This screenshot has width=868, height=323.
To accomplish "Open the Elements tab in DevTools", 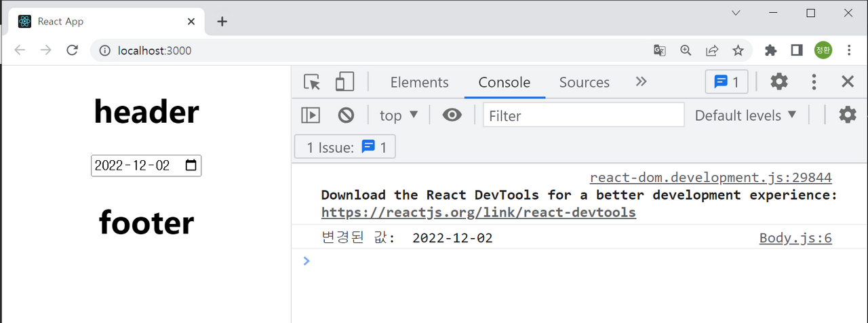I will 419,82.
